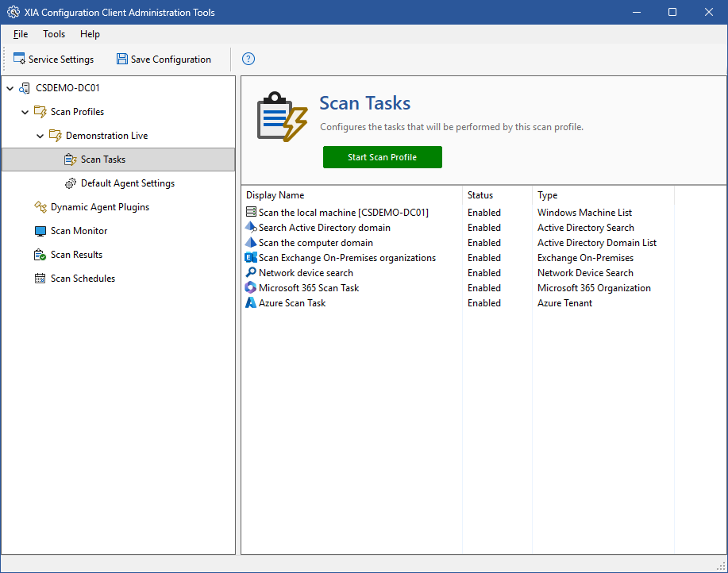Open the Tools menu
This screenshot has width=728, height=573.
(54, 34)
